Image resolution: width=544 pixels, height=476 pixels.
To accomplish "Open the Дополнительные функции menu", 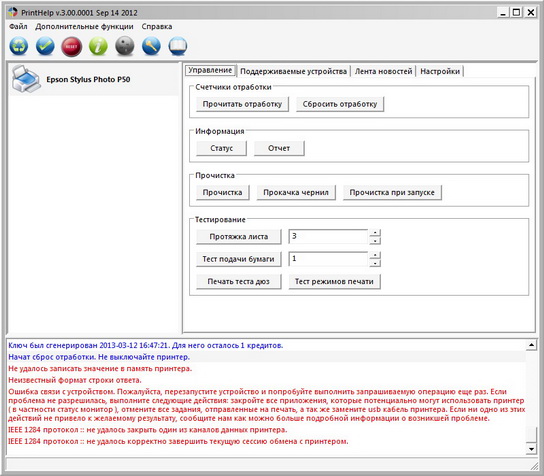I will coord(84,26).
